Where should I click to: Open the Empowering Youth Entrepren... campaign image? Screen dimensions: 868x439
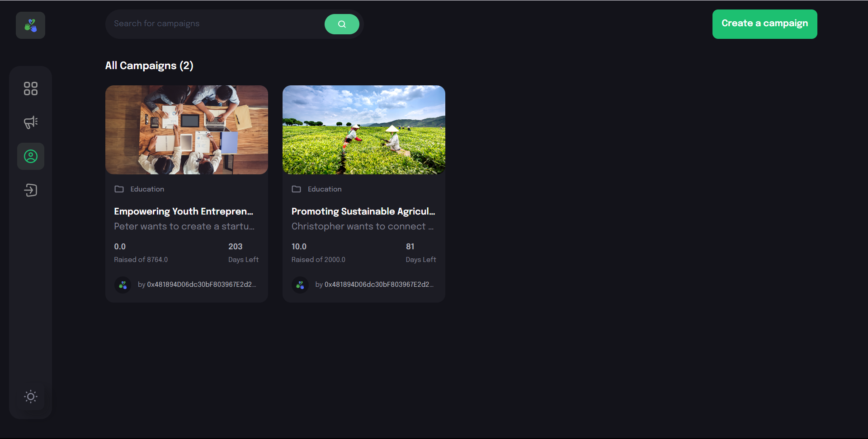187,130
